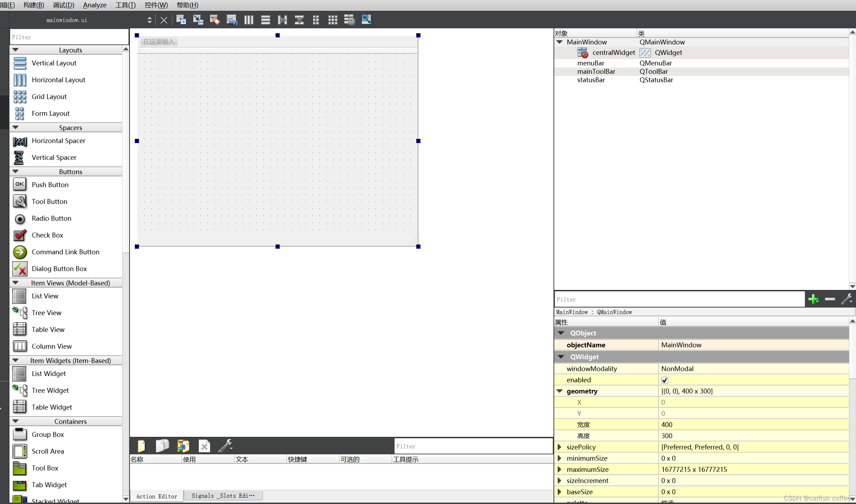Collapse the Layouts widget category
The image size is (856, 504).
15,50
